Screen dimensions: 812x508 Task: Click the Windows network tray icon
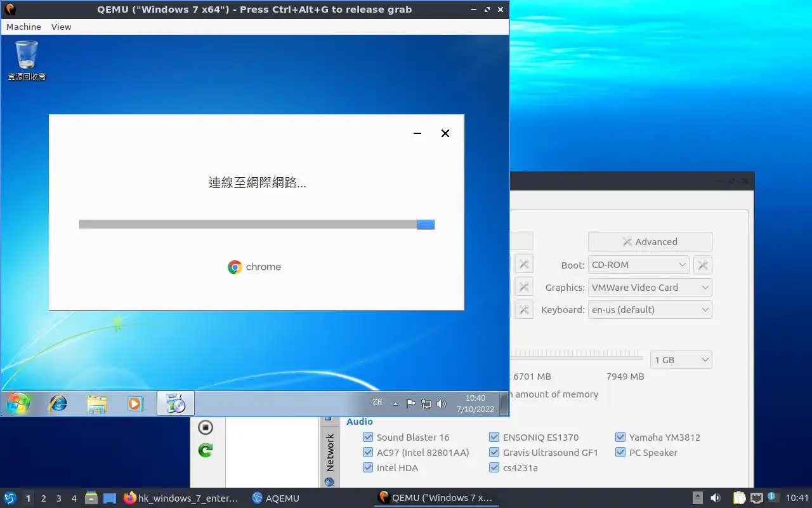point(426,403)
